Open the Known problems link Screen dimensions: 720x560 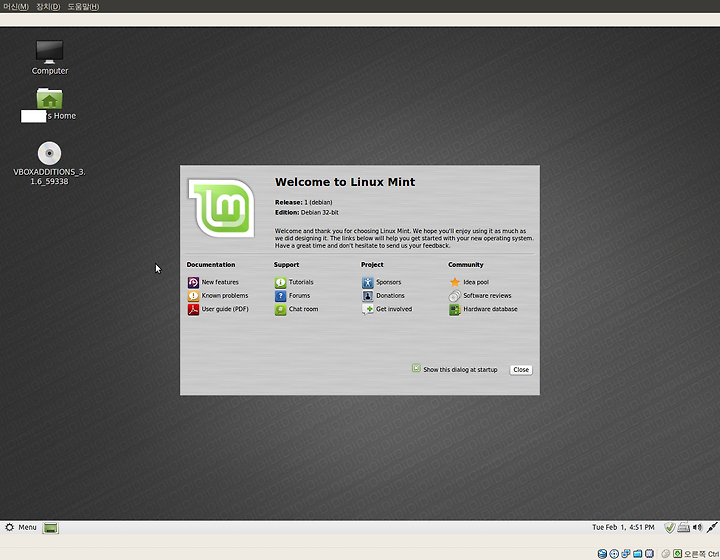coord(225,296)
